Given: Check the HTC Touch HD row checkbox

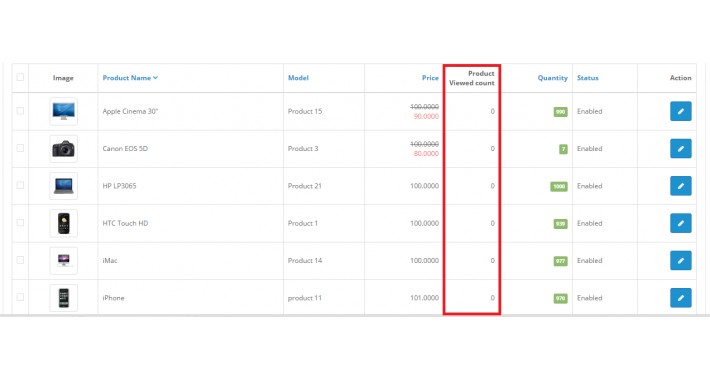Looking at the screenshot, I should tap(20, 222).
